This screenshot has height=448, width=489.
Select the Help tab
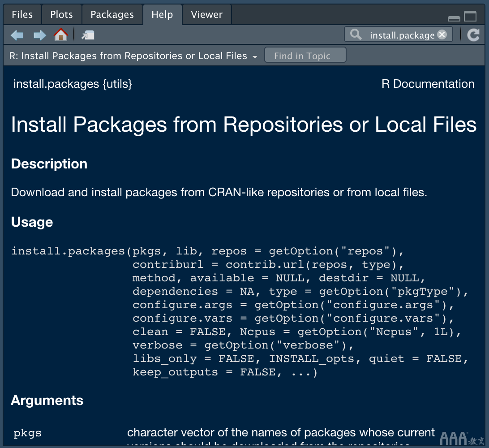point(162,15)
